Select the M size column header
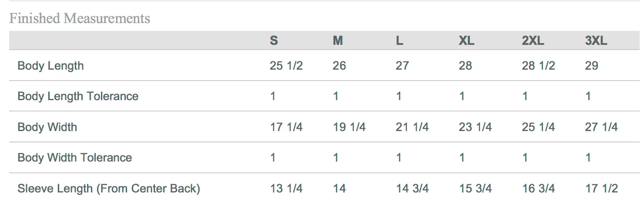 pyautogui.click(x=338, y=41)
